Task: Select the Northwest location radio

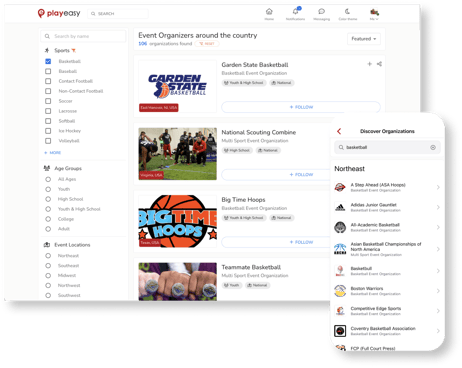Action: [48, 286]
